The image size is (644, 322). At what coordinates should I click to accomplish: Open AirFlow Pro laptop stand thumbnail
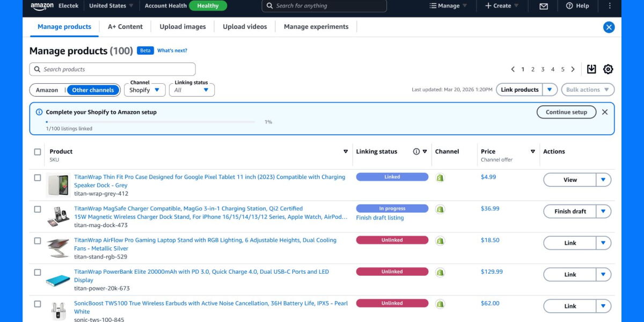(58, 248)
